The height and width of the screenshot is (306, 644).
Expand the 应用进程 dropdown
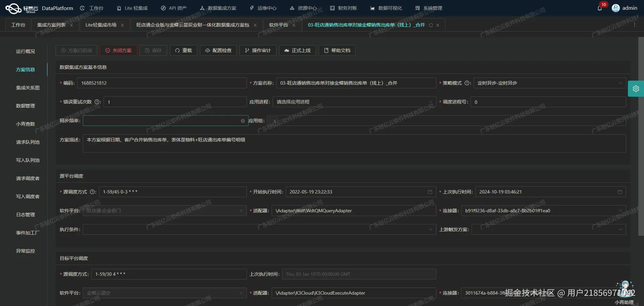coord(354,102)
